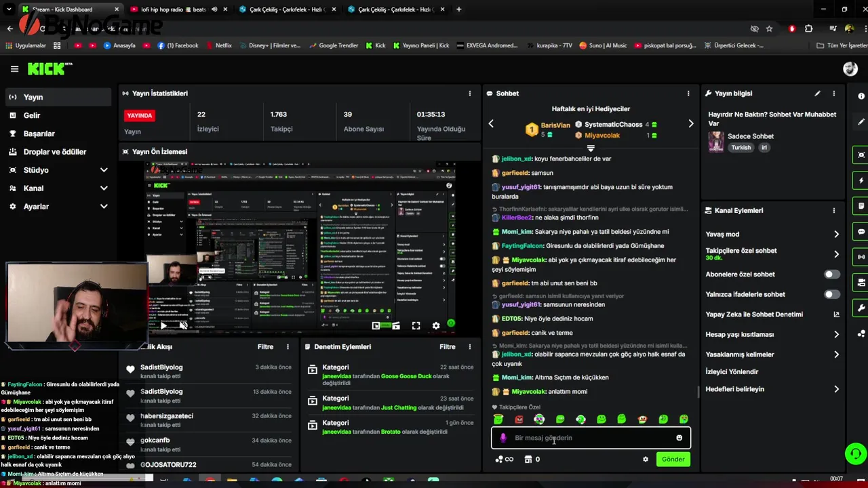Open the Yayın İstatistikleri panel options menu
Screen dimensions: 868x488
[470, 94]
